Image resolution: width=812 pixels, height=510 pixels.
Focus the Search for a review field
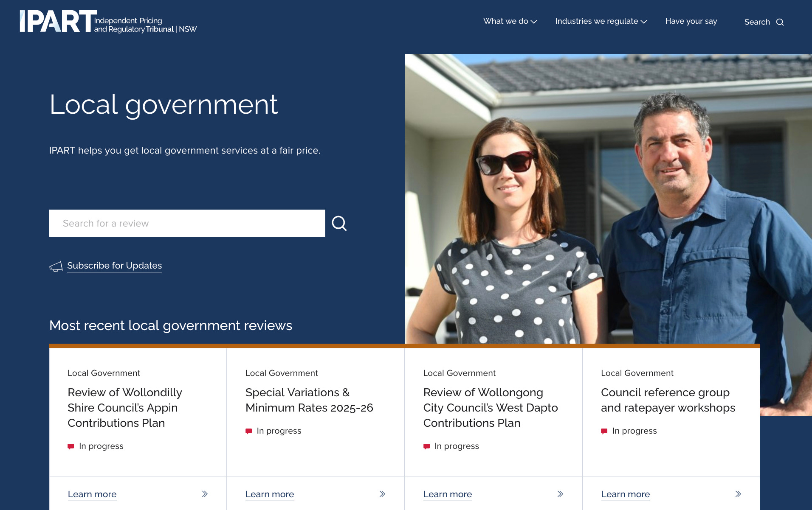(187, 223)
